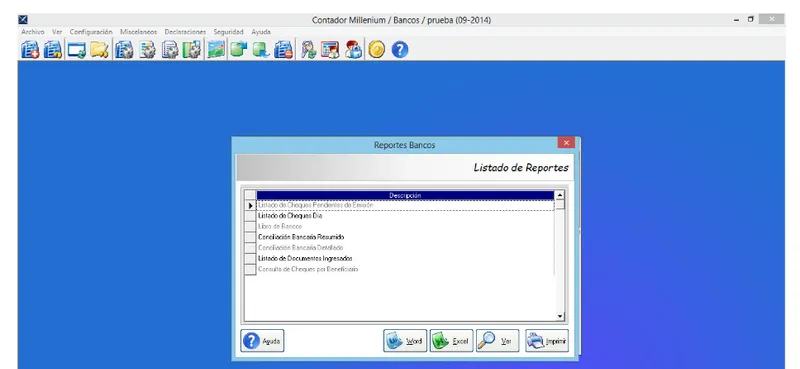Viewport: 800px width, 369px height.
Task: Click the window with user toolbar icon
Action: tap(330, 50)
